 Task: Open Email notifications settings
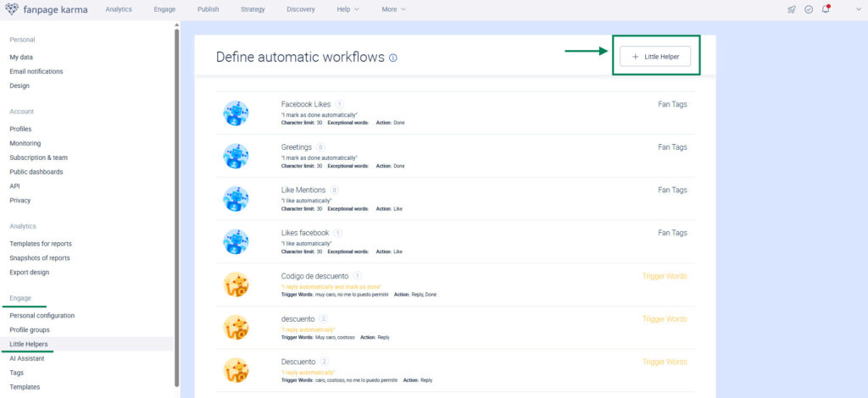click(x=36, y=71)
